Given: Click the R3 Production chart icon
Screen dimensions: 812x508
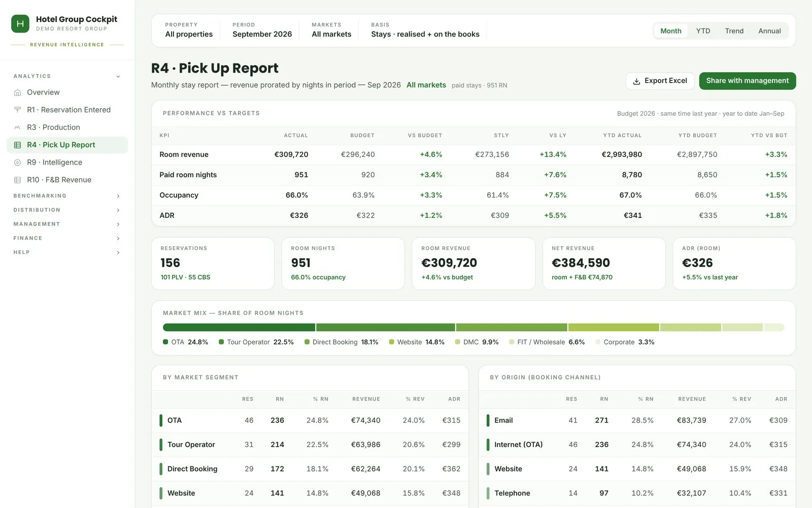Looking at the screenshot, I should [17, 128].
